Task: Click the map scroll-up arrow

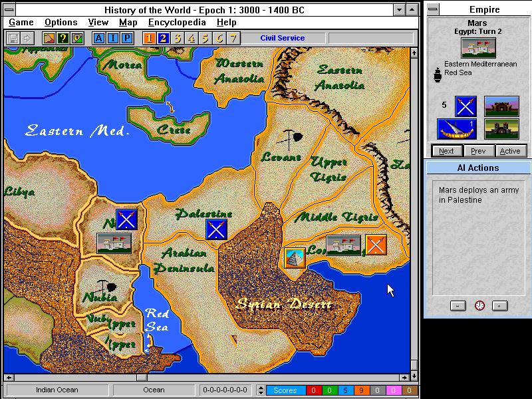Action: [x=414, y=53]
